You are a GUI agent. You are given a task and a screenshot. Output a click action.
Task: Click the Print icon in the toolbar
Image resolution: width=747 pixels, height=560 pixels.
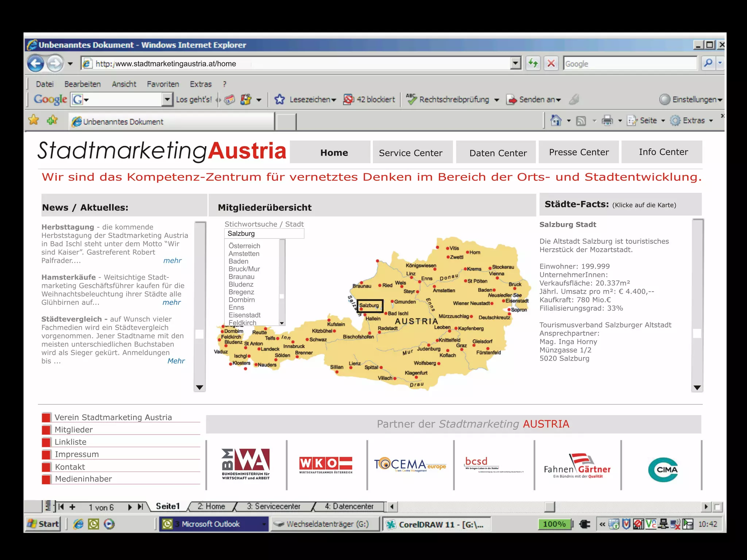point(607,121)
